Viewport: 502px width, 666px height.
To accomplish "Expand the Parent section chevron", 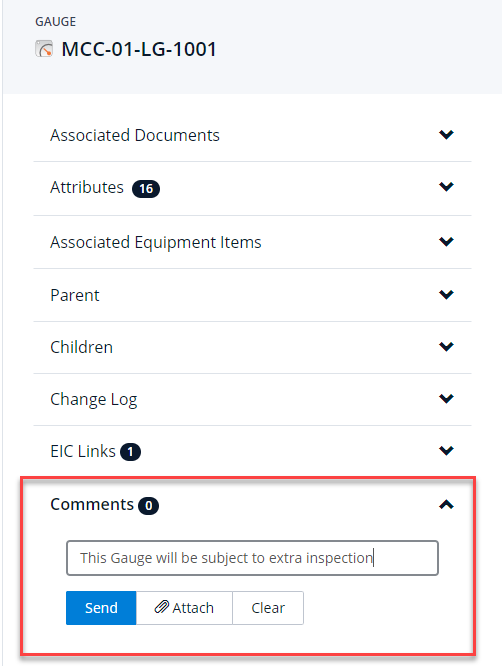I will coord(446,294).
